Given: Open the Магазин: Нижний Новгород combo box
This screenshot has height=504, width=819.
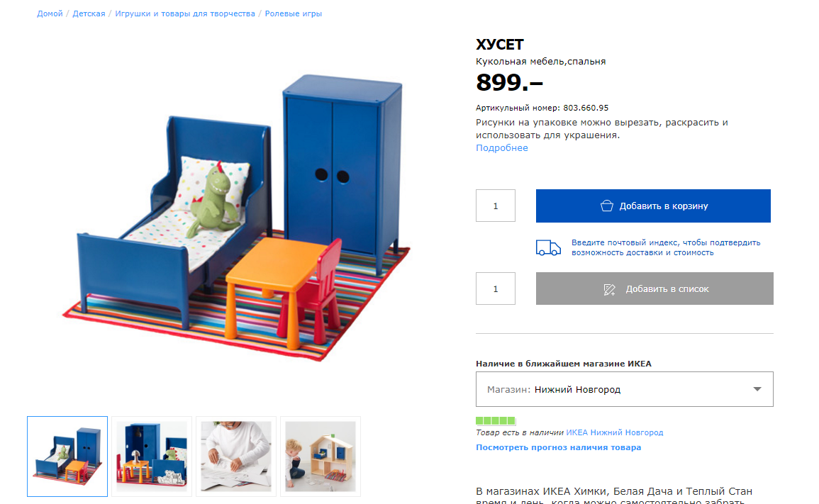Looking at the screenshot, I should pos(624,389).
